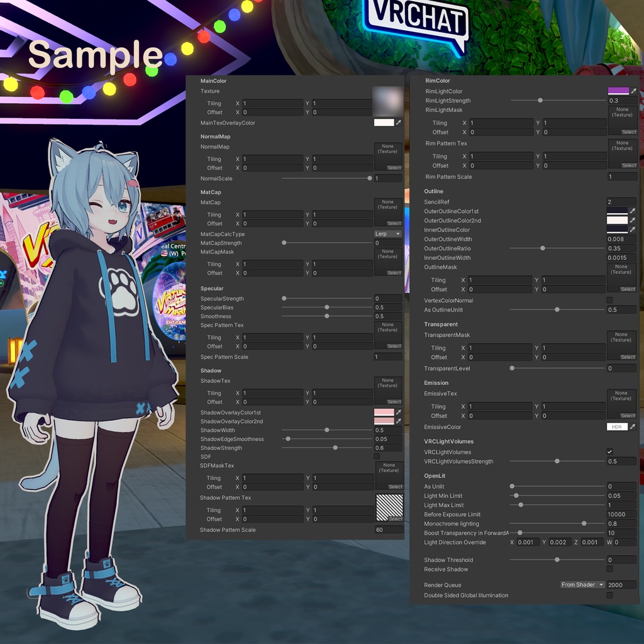Click eyedropper next to OuterOutlineColor1st
This screenshot has width=644, height=644.
point(633,211)
